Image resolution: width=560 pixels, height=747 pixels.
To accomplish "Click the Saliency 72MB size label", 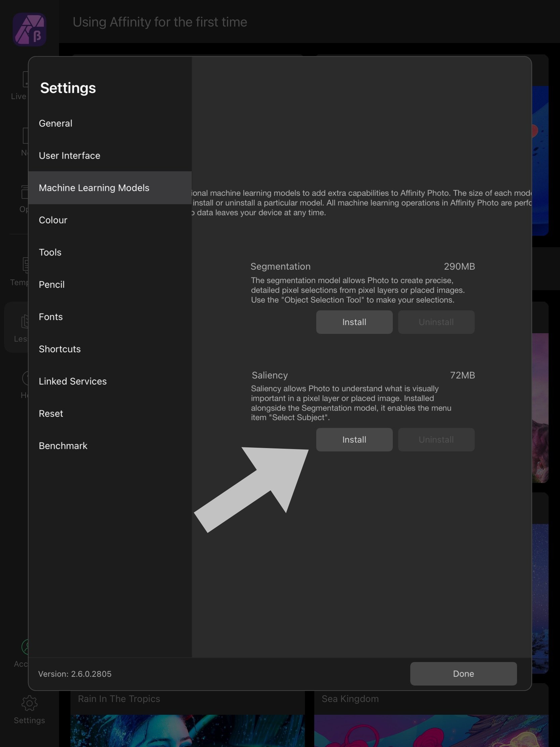I will 462,375.
